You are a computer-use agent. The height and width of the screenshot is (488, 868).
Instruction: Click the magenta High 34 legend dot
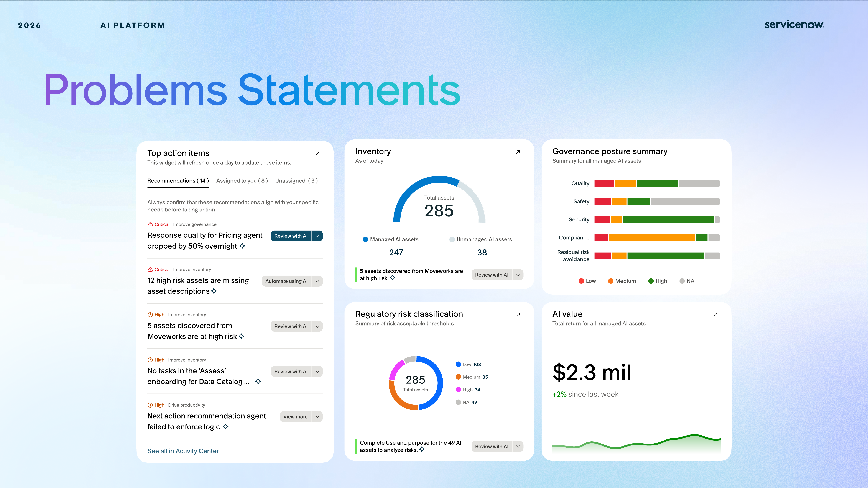pyautogui.click(x=458, y=390)
